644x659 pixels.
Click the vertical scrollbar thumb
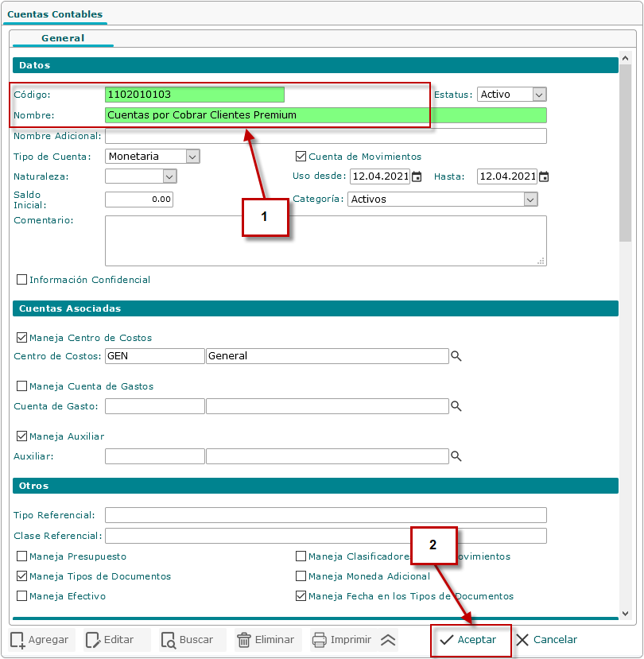[x=625, y=153]
